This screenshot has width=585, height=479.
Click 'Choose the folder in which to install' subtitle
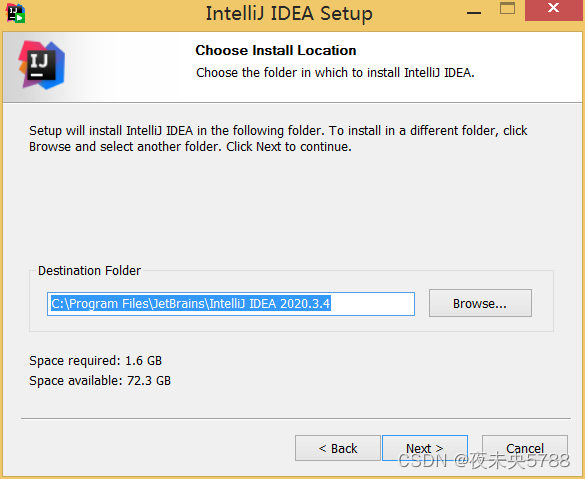[x=335, y=72]
